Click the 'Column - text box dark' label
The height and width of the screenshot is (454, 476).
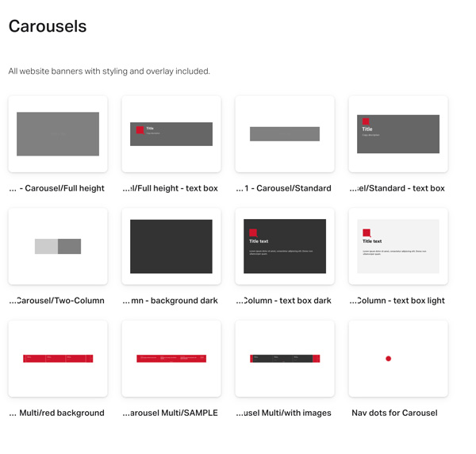coord(283,301)
